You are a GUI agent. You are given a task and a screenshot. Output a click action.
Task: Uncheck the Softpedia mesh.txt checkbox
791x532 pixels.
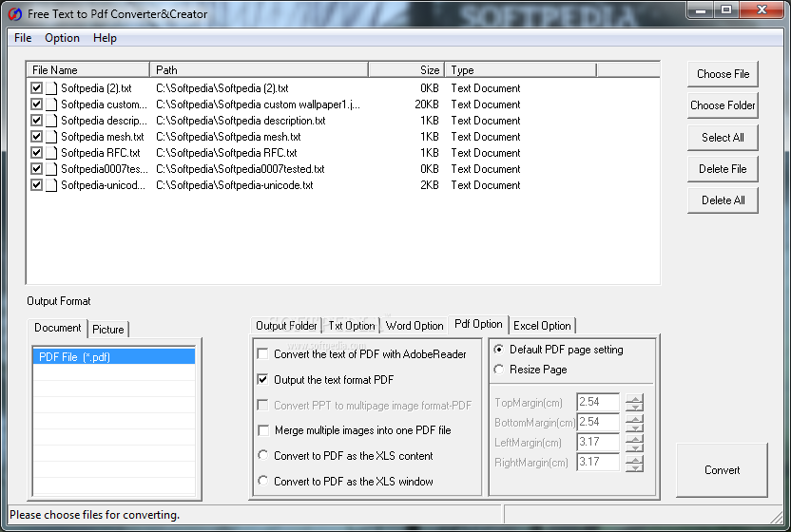coord(36,136)
